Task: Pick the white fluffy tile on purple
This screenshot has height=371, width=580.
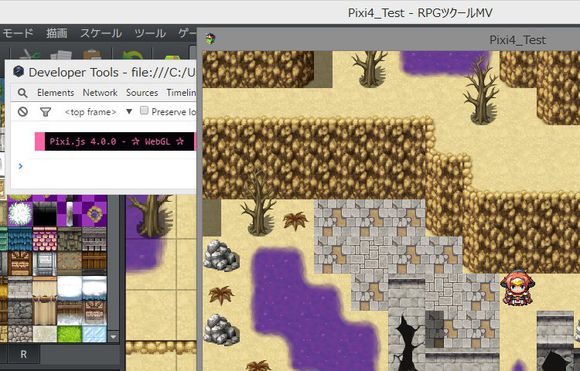Action: [20, 214]
